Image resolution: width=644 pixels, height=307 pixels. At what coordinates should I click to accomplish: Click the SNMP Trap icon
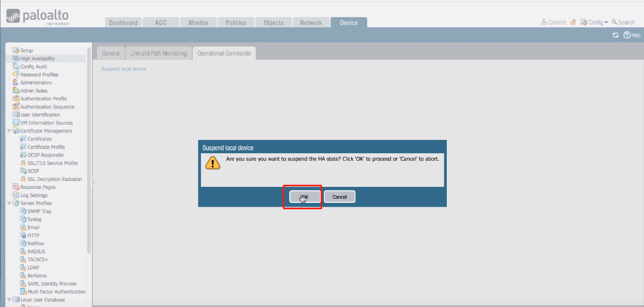(x=23, y=211)
